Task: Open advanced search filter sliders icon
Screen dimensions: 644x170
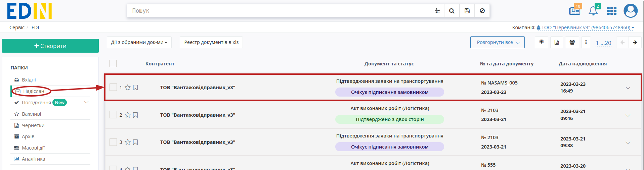Action: point(437,11)
